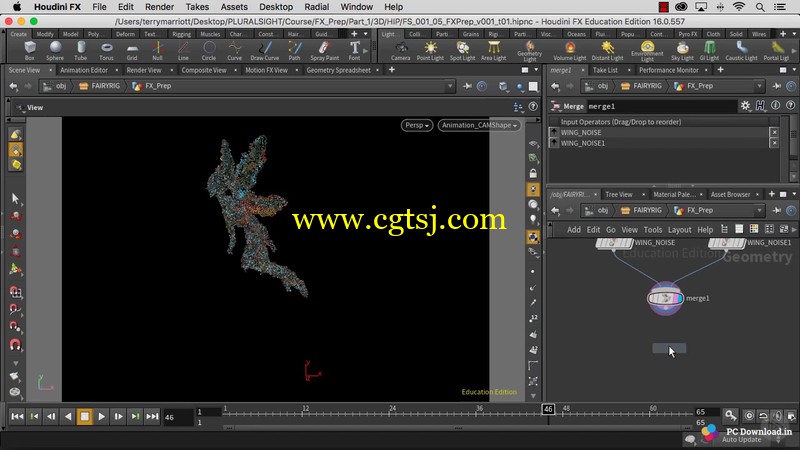Create a Box from the shelf
This screenshot has width=800, height=450.
click(x=30, y=51)
